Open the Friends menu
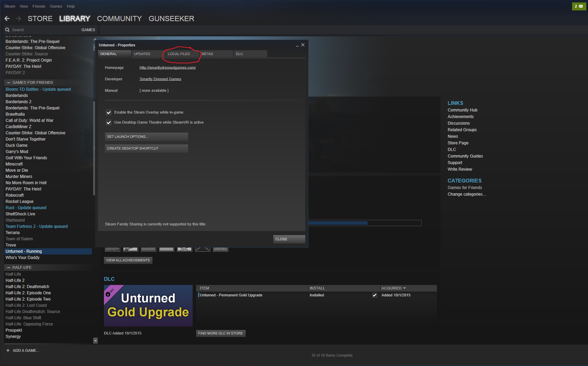This screenshot has height=366, width=588. point(39,6)
